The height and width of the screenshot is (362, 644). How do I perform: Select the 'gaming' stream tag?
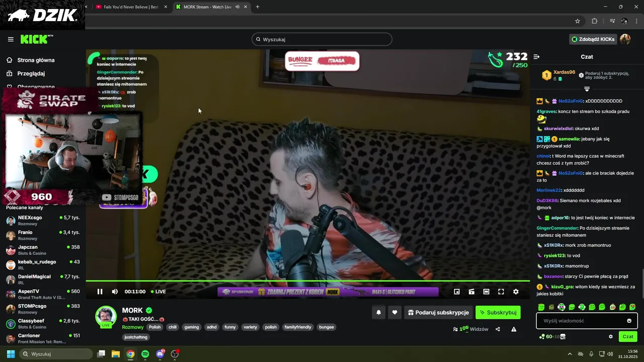tap(192, 327)
